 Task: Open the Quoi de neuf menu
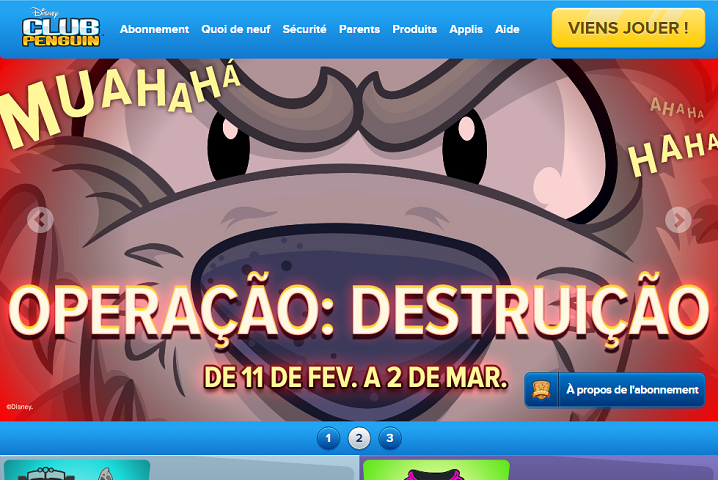point(236,29)
